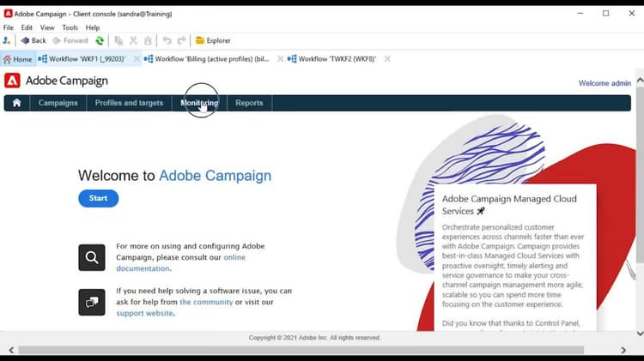Screen dimensions: 644x361
Task: Minimize the Client console window
Action: coord(580,14)
